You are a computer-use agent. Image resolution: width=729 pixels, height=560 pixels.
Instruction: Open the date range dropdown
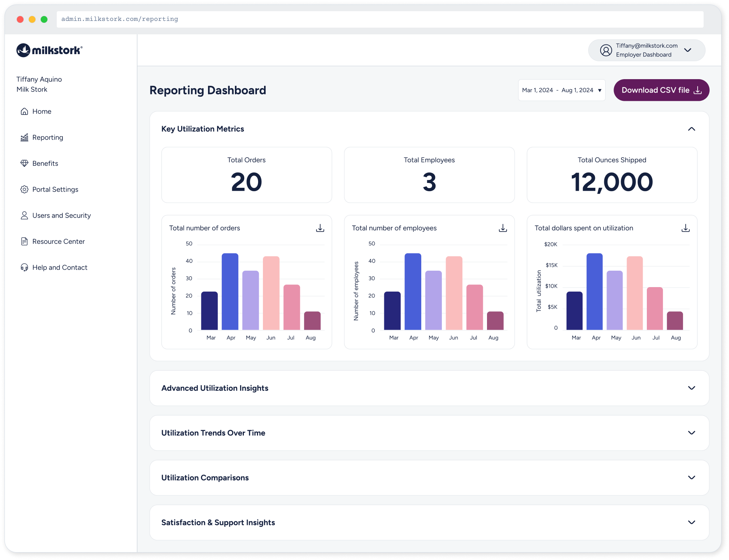[561, 90]
